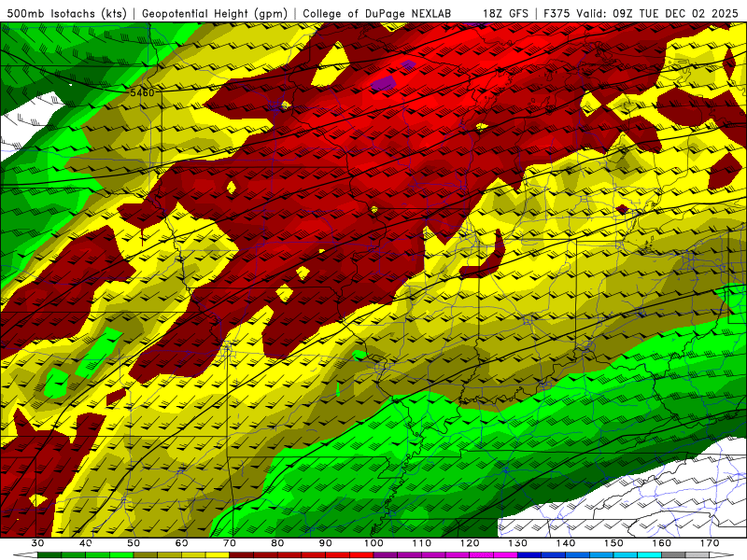This screenshot has width=747, height=560.
Task: Click the '70' color bar value
Action: [230, 543]
